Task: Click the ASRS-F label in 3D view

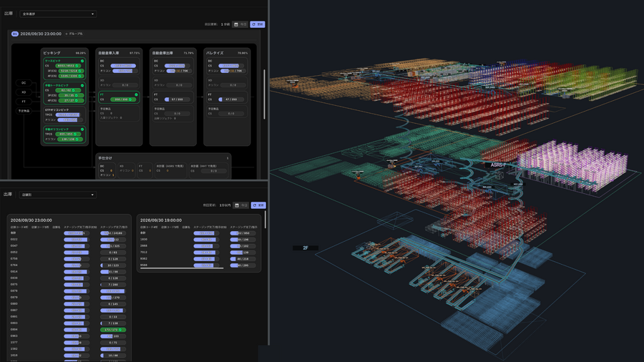Action: point(498,165)
